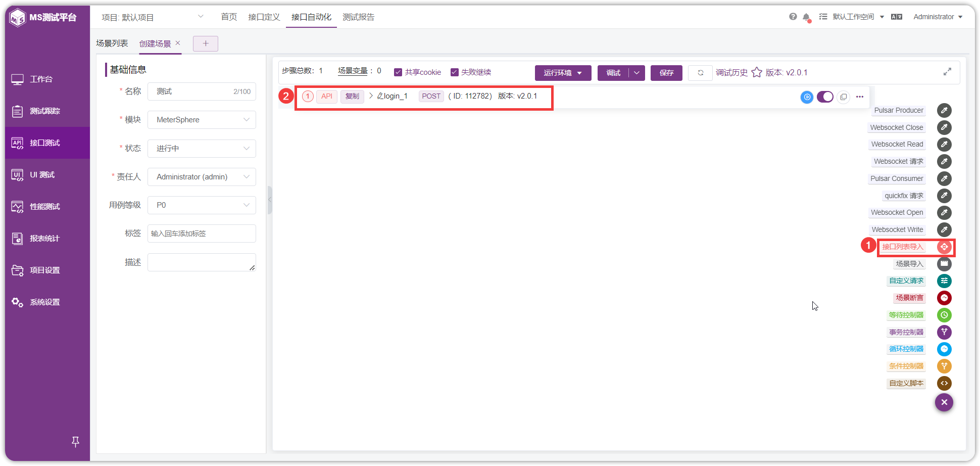The image size is (980, 466).
Task: Open the 运行环境 dropdown button
Action: [x=563, y=73]
